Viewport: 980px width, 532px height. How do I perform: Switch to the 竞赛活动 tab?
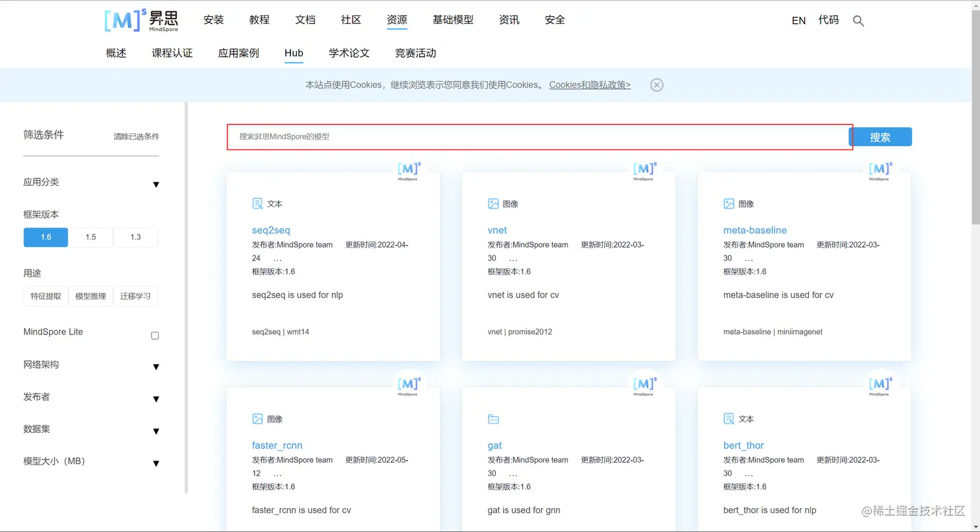tap(415, 53)
